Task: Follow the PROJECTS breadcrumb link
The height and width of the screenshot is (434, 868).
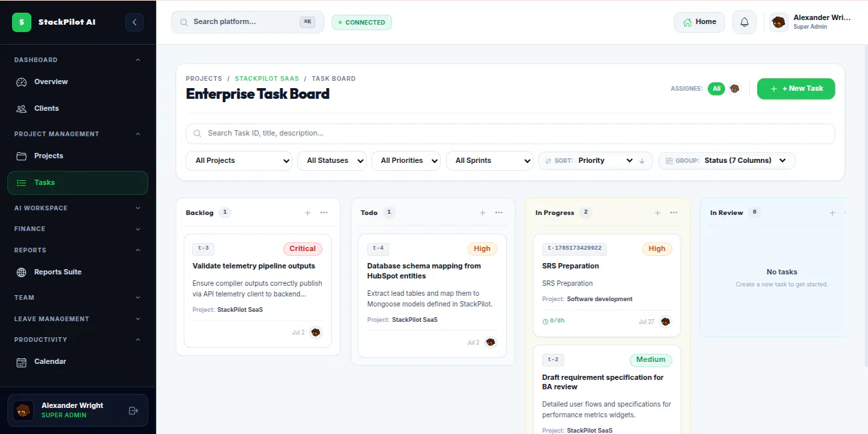Action: click(204, 79)
